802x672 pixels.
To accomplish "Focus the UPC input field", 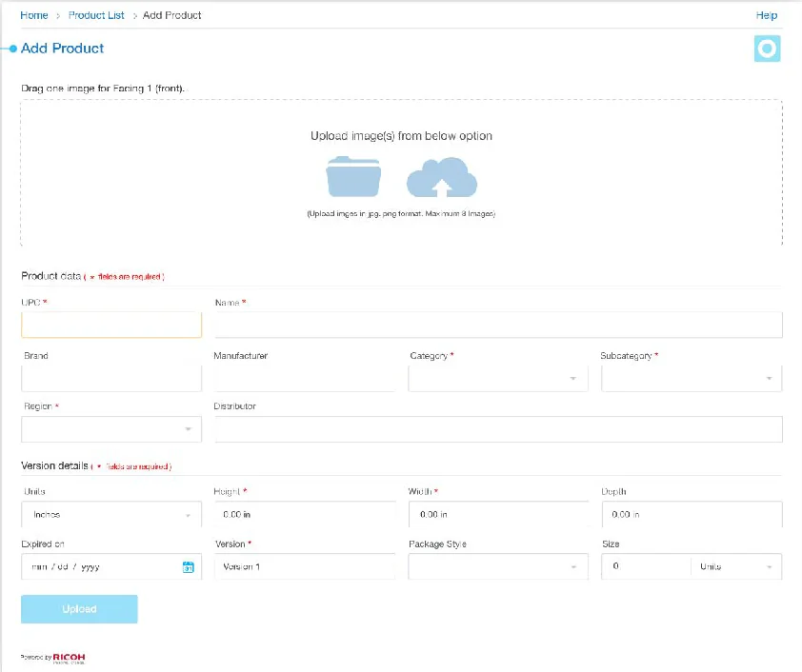I will click(x=111, y=325).
